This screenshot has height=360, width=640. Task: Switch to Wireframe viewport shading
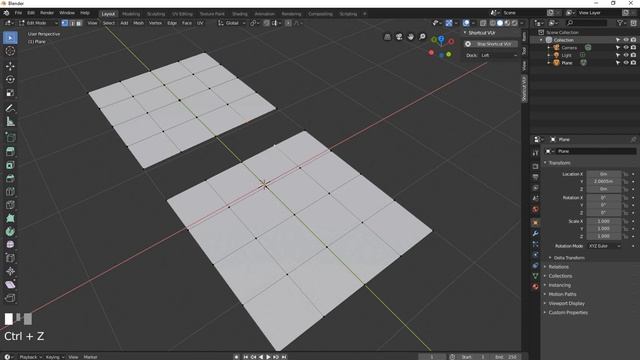click(x=493, y=23)
